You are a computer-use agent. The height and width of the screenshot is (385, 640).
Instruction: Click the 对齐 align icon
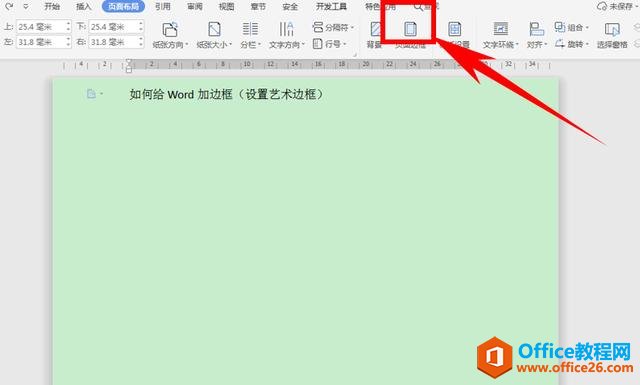click(x=536, y=29)
